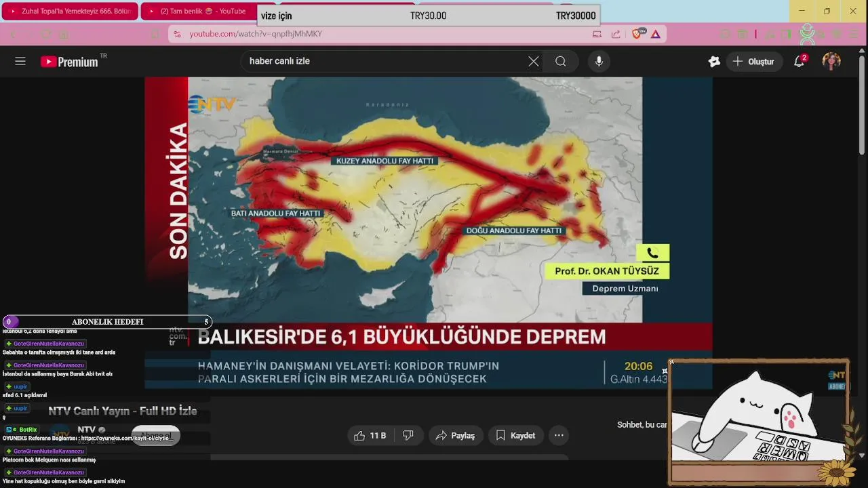Open the notifications bell
The image size is (868, 488).
800,61
